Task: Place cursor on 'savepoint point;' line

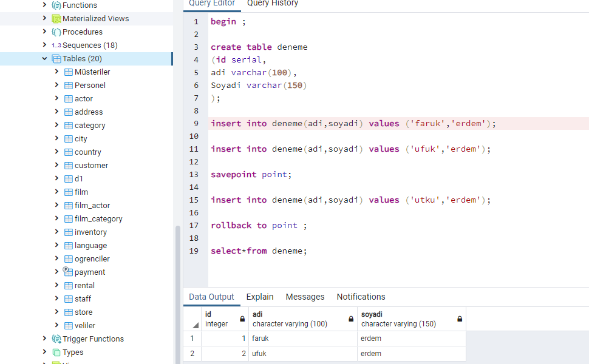Action: coord(251,175)
